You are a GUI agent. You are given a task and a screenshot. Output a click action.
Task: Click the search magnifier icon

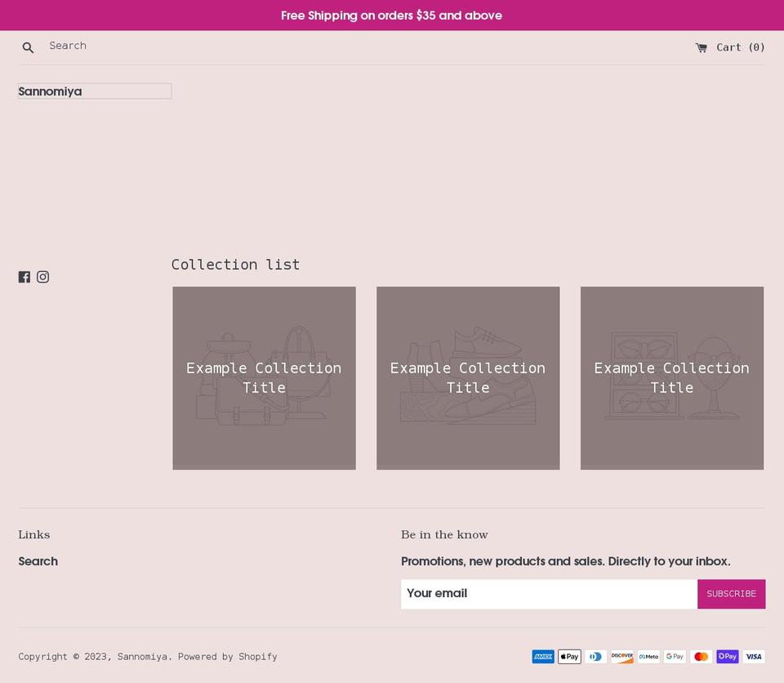pyautogui.click(x=28, y=47)
